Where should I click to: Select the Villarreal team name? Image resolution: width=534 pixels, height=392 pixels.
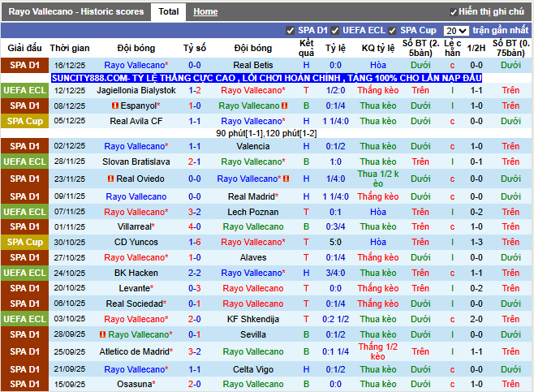(135, 226)
